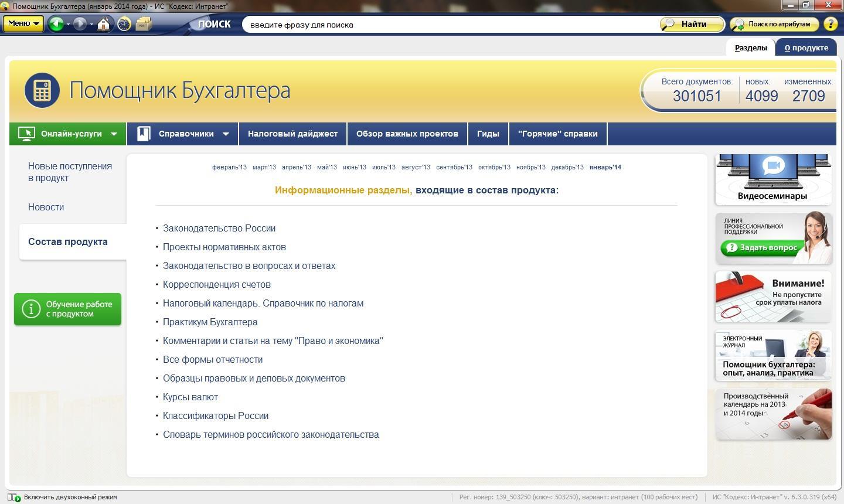Switch to the О продукте tab
Image resolution: width=844 pixels, height=504 pixels.
click(x=806, y=47)
